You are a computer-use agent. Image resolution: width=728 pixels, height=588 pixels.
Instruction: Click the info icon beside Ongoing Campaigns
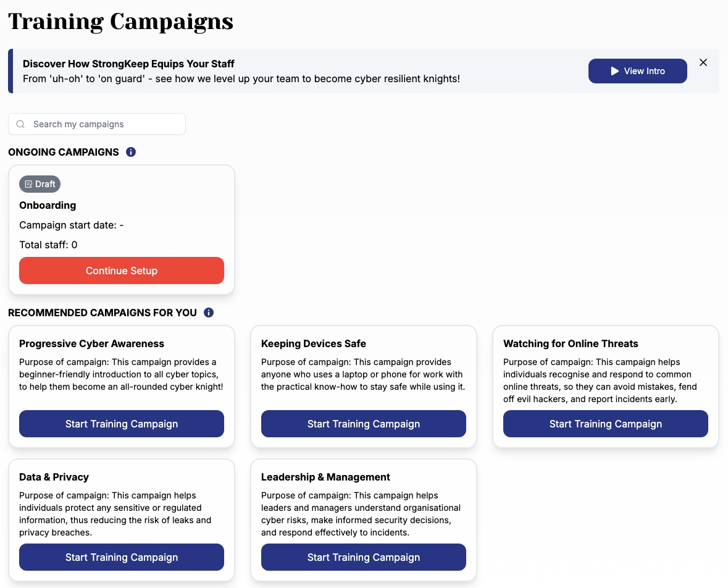pyautogui.click(x=131, y=152)
